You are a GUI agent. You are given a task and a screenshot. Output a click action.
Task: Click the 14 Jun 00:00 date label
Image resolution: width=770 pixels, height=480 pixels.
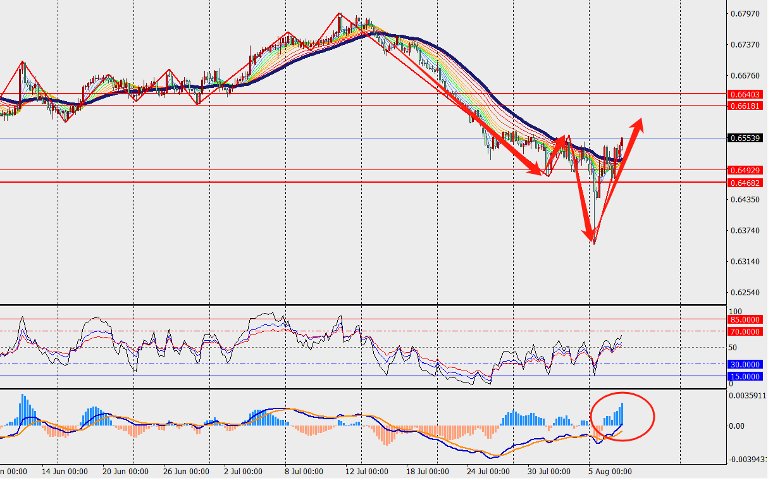pyautogui.click(x=64, y=472)
